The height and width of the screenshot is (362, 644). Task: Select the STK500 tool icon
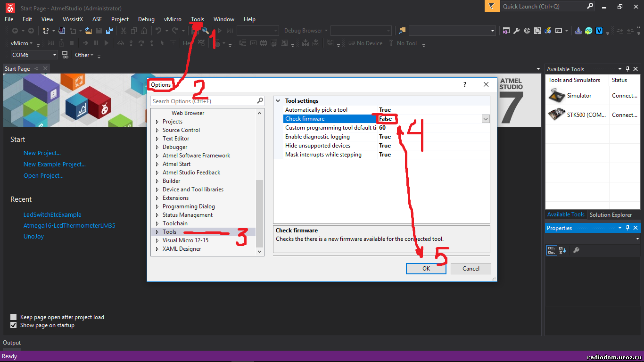556,115
